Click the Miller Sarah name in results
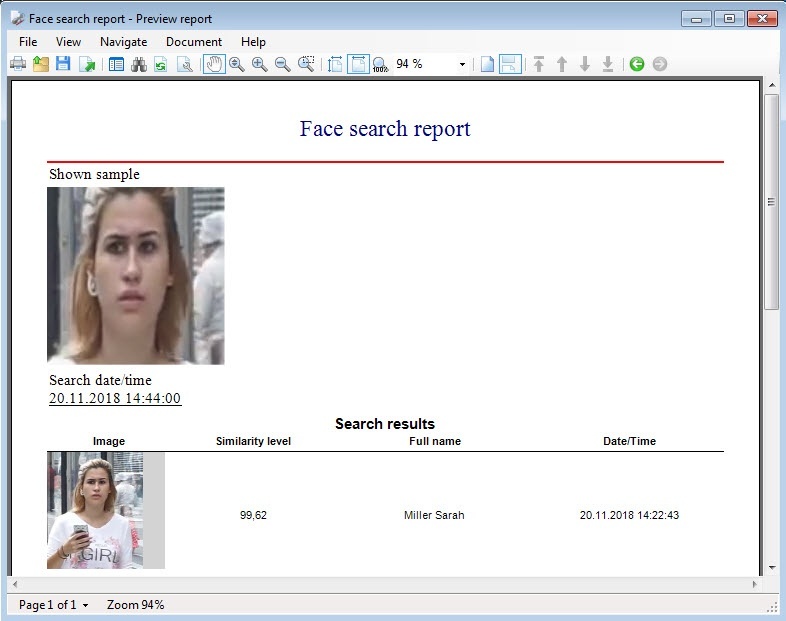 pos(434,516)
